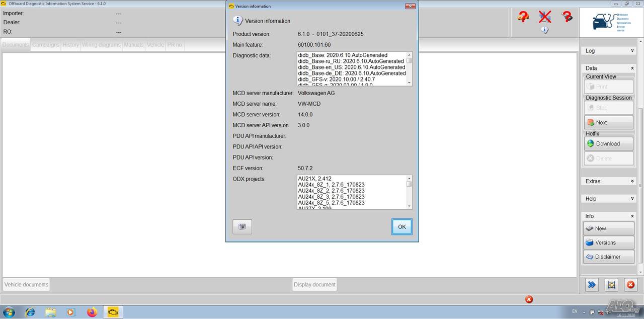Click the ECF version value 50.7.2
644x319 pixels.
(x=305, y=168)
